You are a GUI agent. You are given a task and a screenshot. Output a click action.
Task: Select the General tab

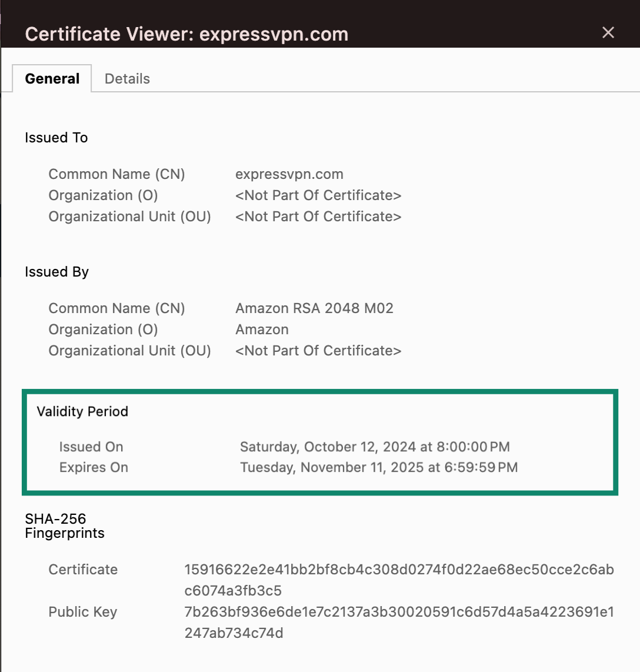[52, 78]
